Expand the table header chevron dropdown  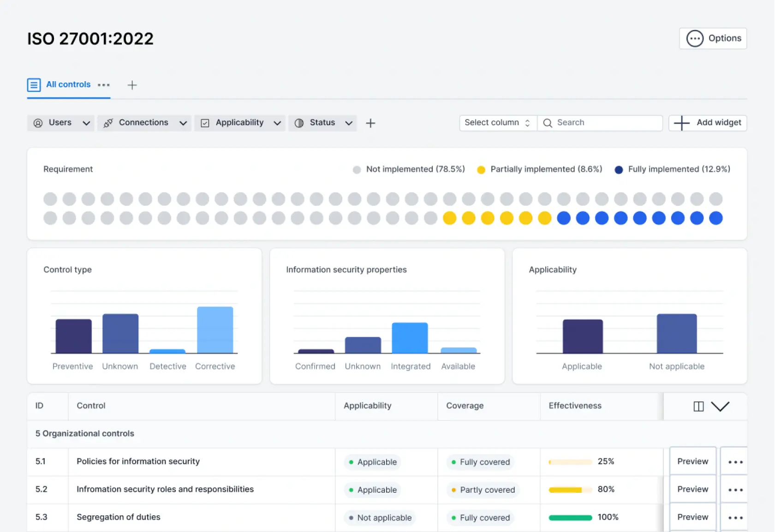pyautogui.click(x=720, y=406)
